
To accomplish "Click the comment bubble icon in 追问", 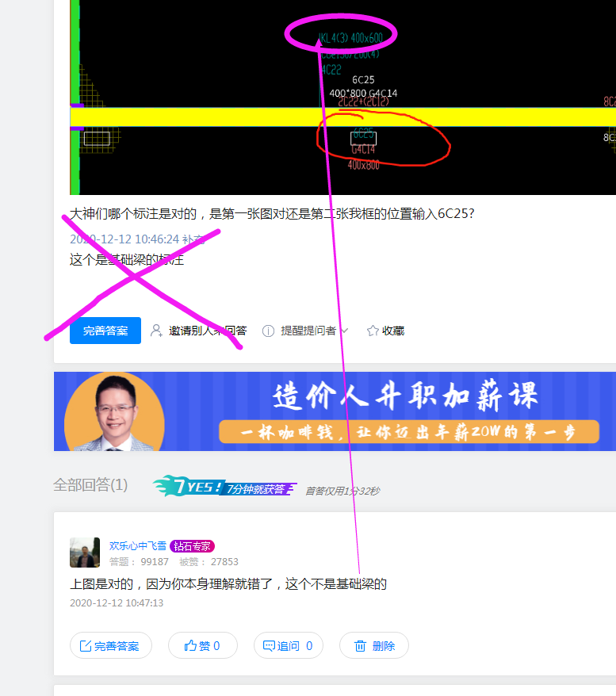I will [269, 646].
